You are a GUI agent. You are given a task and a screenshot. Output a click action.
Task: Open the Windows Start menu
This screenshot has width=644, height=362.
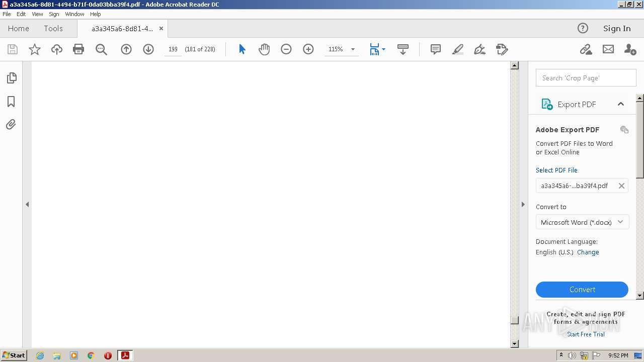click(x=14, y=355)
